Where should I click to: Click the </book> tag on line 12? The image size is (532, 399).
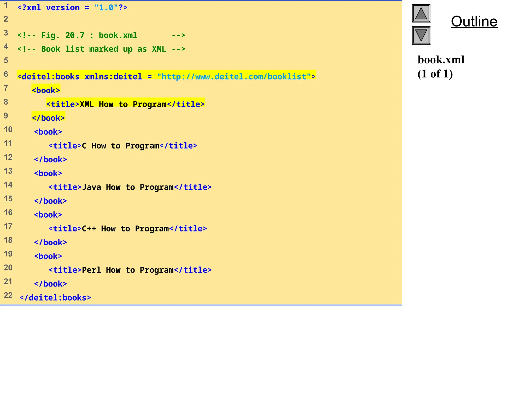pos(50,159)
